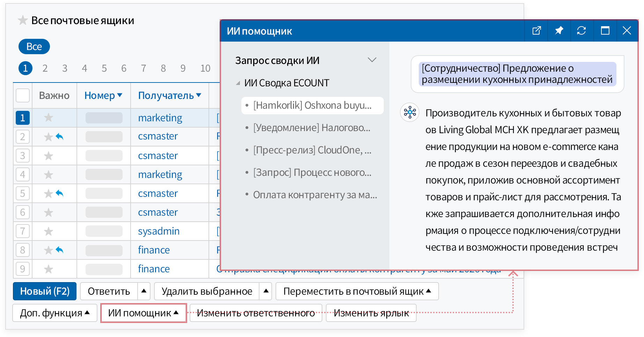
Task: Star the row 9 finance email
Action: coord(49,269)
